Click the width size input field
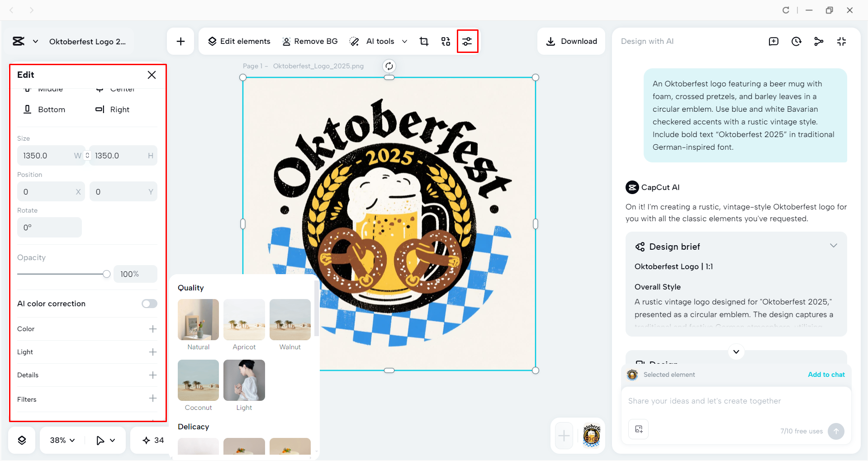The height and width of the screenshot is (461, 868). point(51,156)
